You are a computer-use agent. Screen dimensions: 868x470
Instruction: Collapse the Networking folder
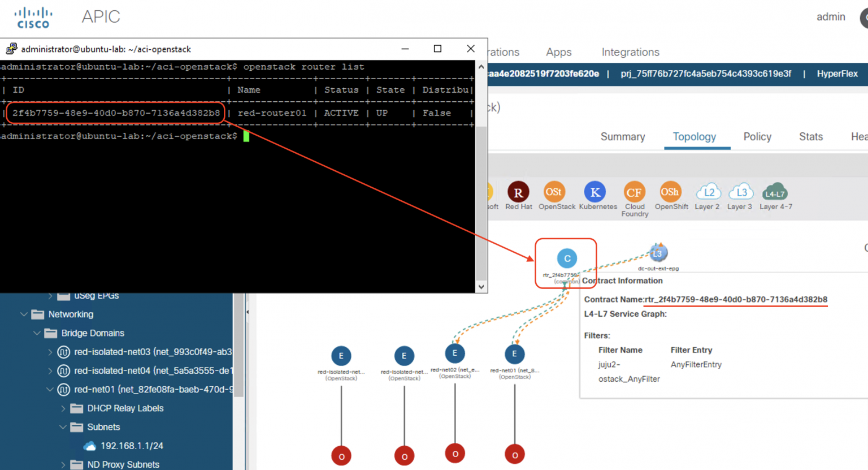click(24, 314)
